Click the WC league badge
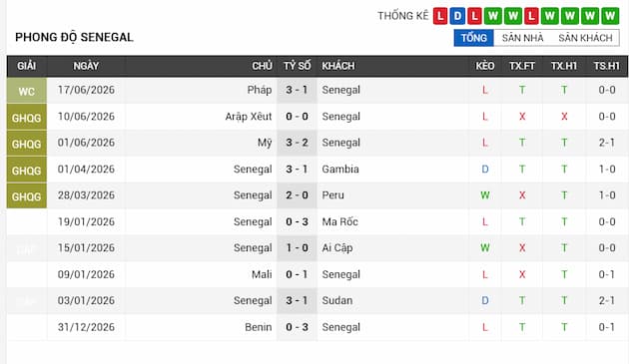This screenshot has height=364, width=629. [x=27, y=91]
